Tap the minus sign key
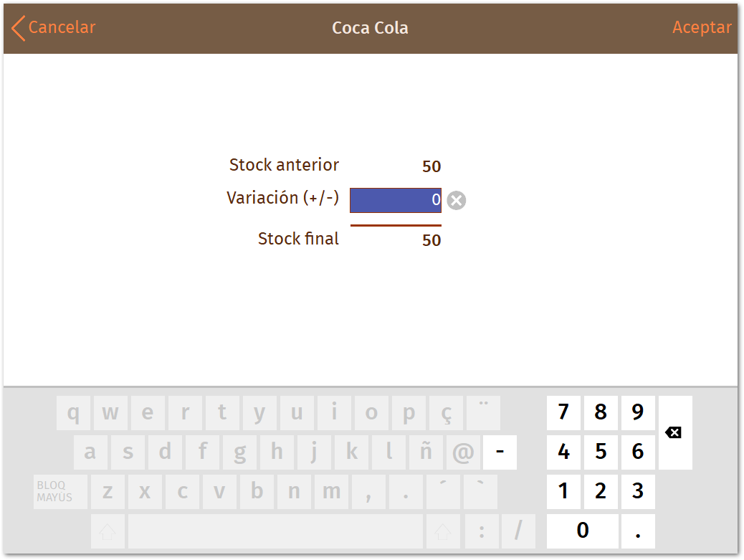The width and height of the screenshot is (744, 560). pyautogui.click(x=500, y=452)
